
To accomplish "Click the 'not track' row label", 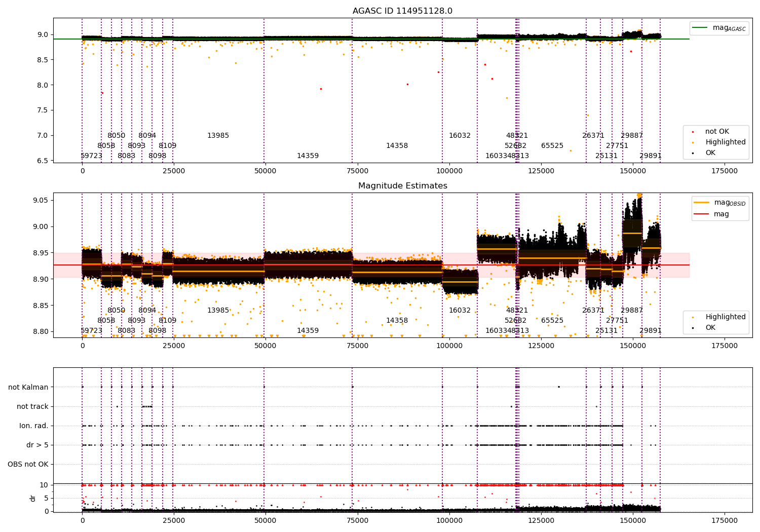I will coord(32,406).
